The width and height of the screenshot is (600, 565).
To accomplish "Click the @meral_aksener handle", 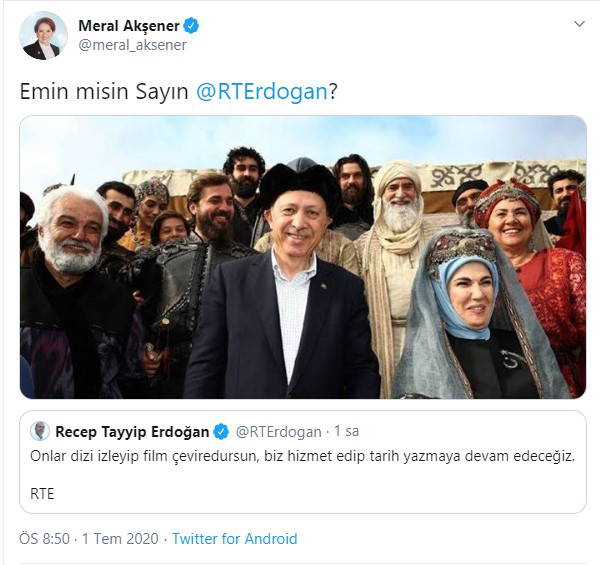I will [132, 45].
